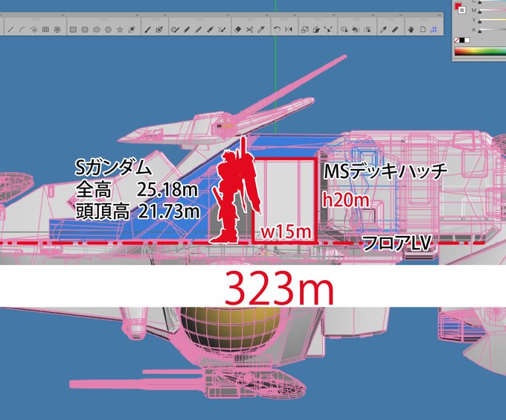The height and width of the screenshot is (420, 506).
Task: Select the Live Paint Selection tool
Action: (368, 30)
